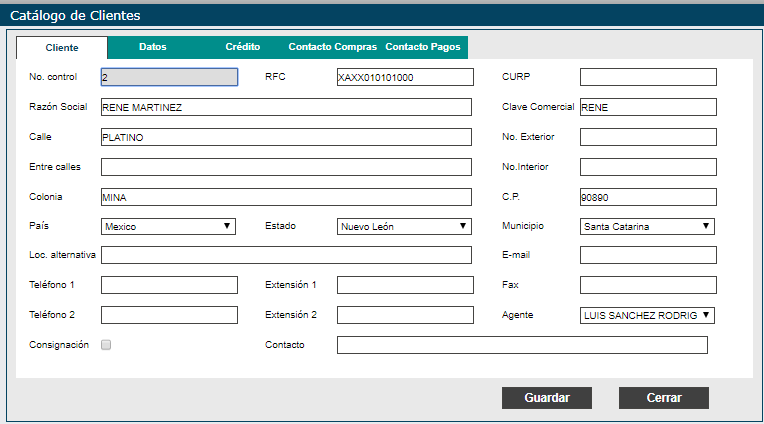Screen dimensions: 764x424
Task: Select the Calle input field
Action: click(286, 137)
